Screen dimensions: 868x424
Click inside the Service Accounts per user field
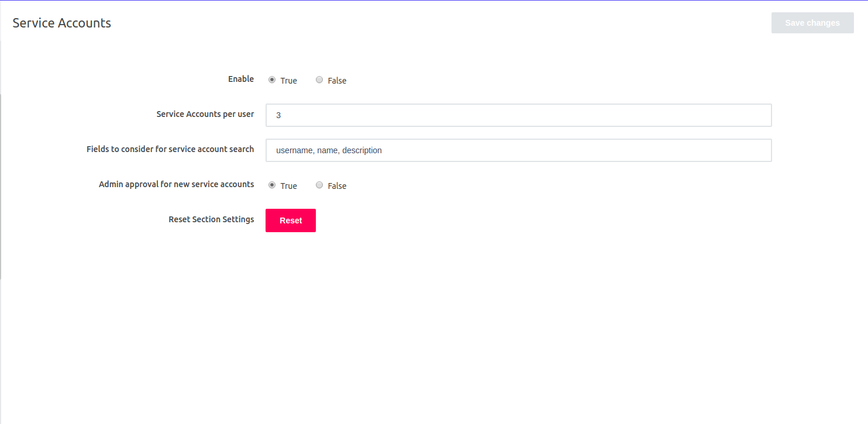(x=518, y=115)
